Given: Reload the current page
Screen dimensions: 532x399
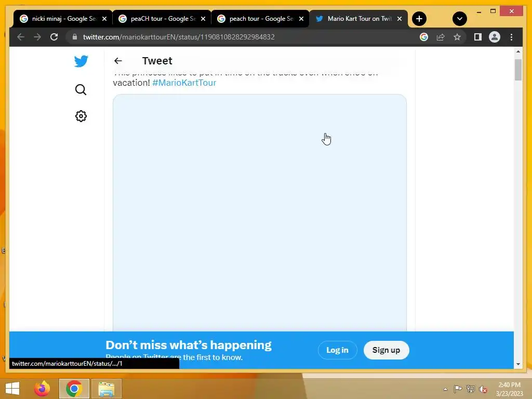Looking at the screenshot, I should coord(54,37).
